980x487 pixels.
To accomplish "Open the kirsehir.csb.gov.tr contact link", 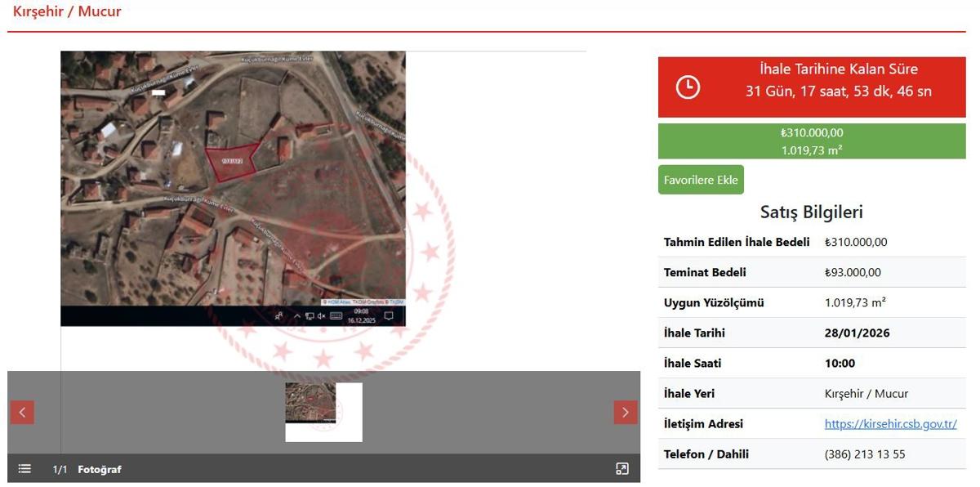I will (x=890, y=424).
